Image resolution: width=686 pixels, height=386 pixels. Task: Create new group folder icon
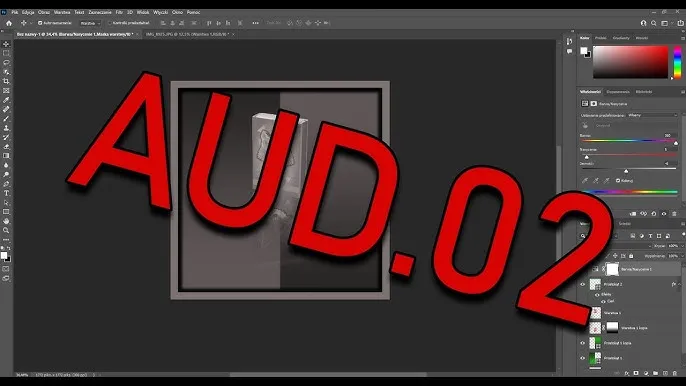[x=655, y=373]
